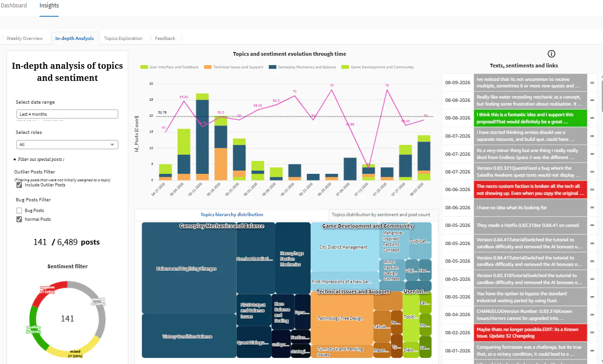
Task: Click Technical Issues and Support legend swatch
Action: (x=208, y=67)
